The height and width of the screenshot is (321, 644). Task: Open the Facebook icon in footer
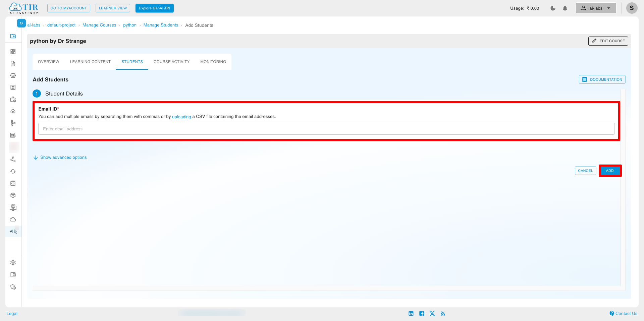[422, 314]
